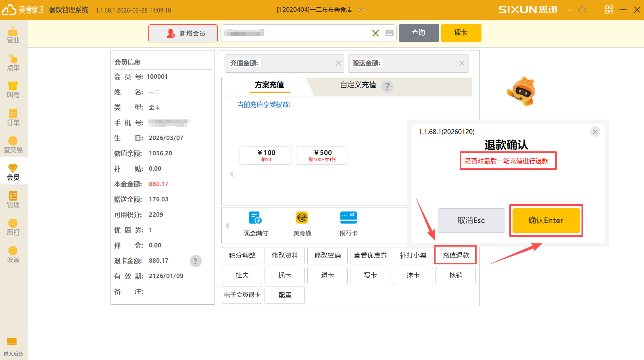This screenshot has height=360, width=644.
Task: Confirm the refund with 确认Enter
Action: (x=546, y=220)
